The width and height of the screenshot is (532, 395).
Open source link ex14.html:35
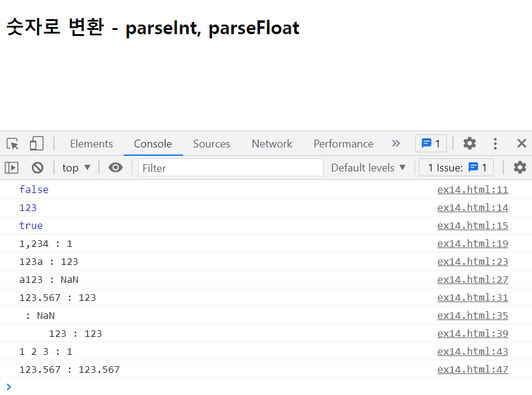[472, 315]
